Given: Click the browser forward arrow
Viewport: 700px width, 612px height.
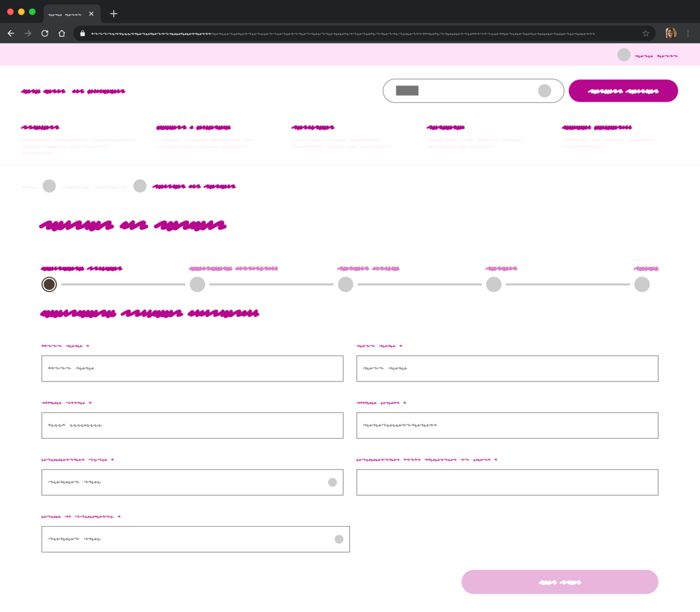Looking at the screenshot, I should click(28, 33).
